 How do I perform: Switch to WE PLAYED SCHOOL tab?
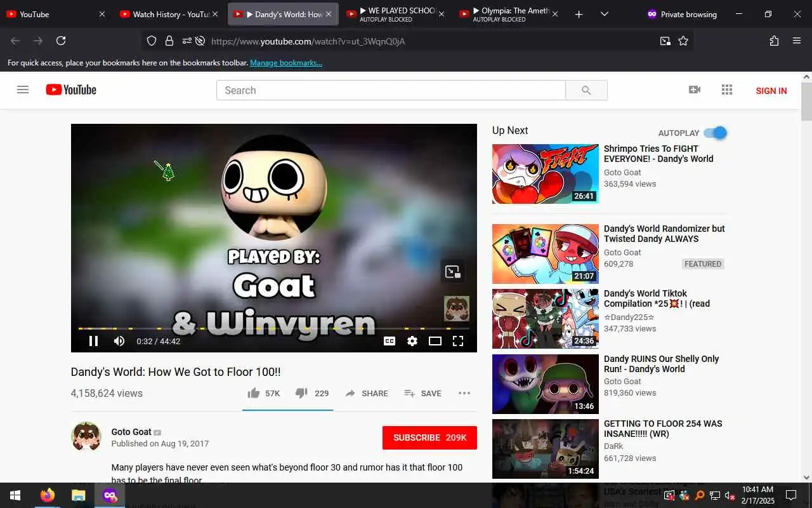click(x=396, y=14)
